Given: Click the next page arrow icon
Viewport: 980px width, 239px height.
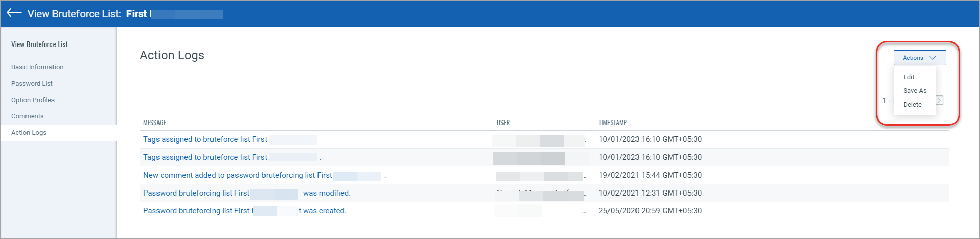Looking at the screenshot, I should 940,100.
